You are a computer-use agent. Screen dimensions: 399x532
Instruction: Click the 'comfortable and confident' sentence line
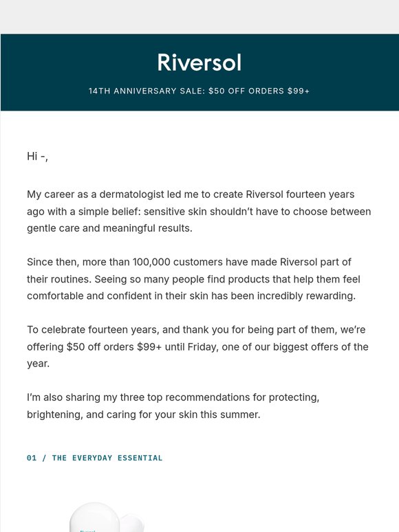click(x=191, y=296)
